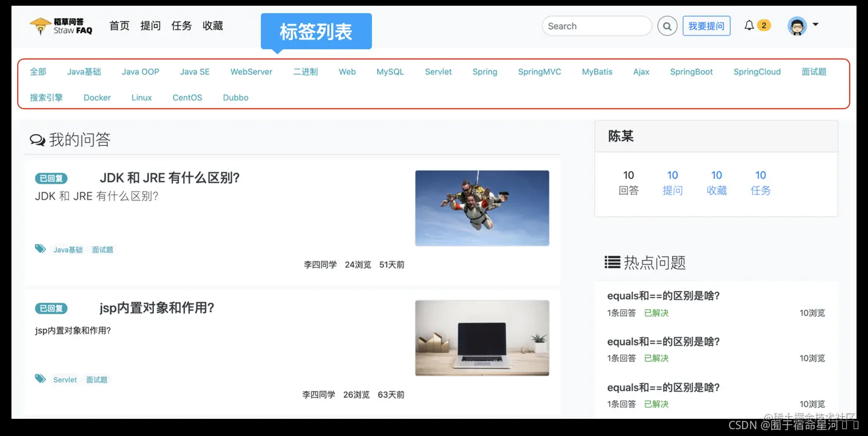Viewport: 868px width, 436px height.
Task: Click the 我要提问 button
Action: pos(706,26)
